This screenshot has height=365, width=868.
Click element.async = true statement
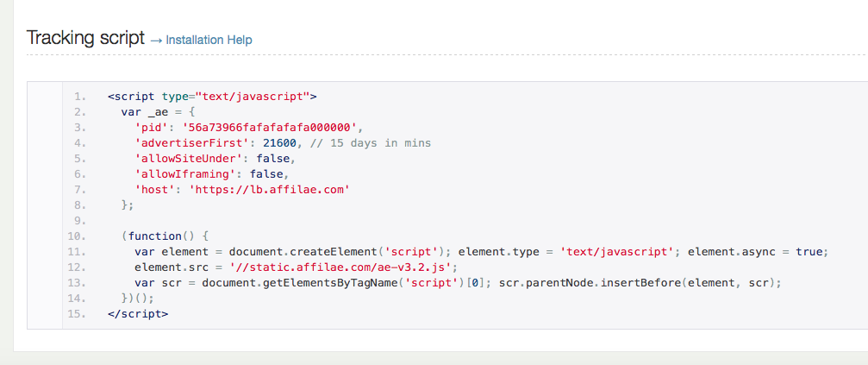click(756, 252)
